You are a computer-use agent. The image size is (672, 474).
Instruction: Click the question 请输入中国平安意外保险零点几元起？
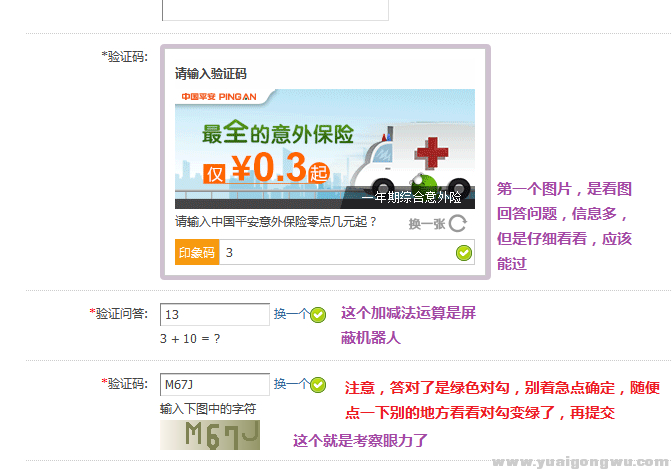[276, 222]
